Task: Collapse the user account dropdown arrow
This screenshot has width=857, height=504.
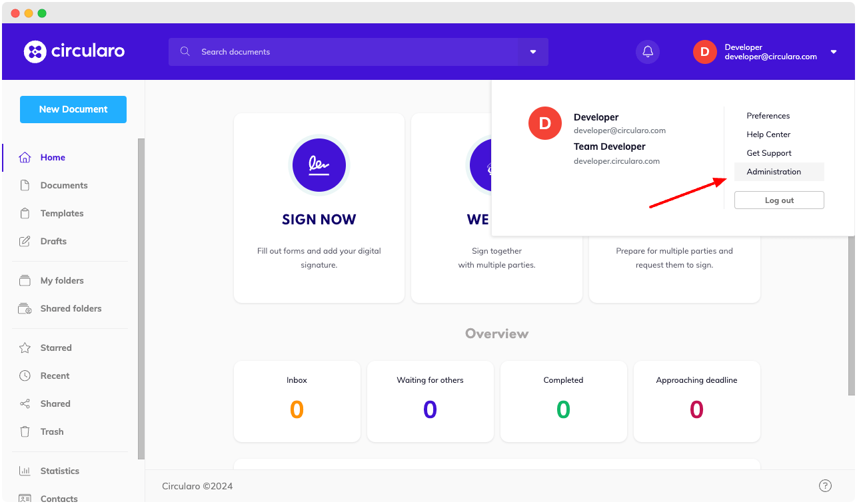Action: 834,52
